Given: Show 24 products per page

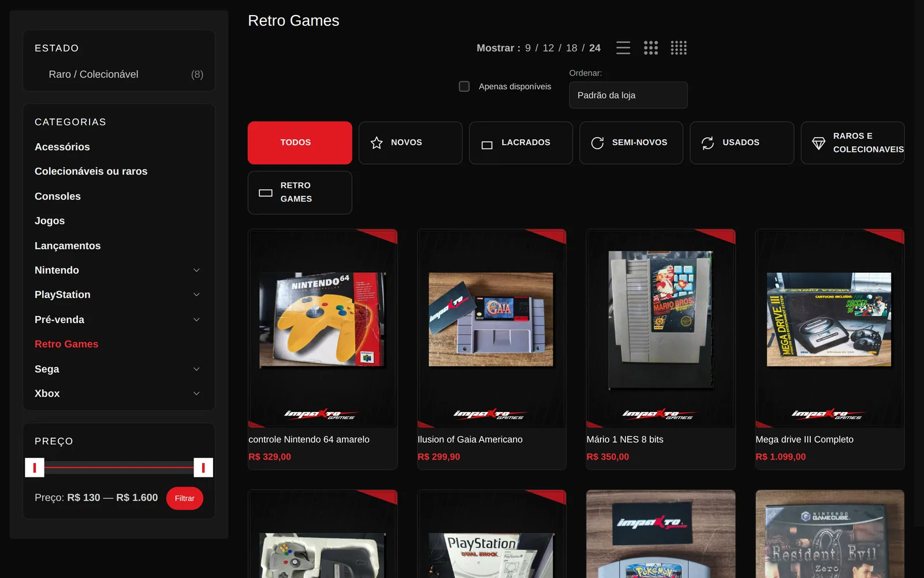Looking at the screenshot, I should click(x=595, y=48).
